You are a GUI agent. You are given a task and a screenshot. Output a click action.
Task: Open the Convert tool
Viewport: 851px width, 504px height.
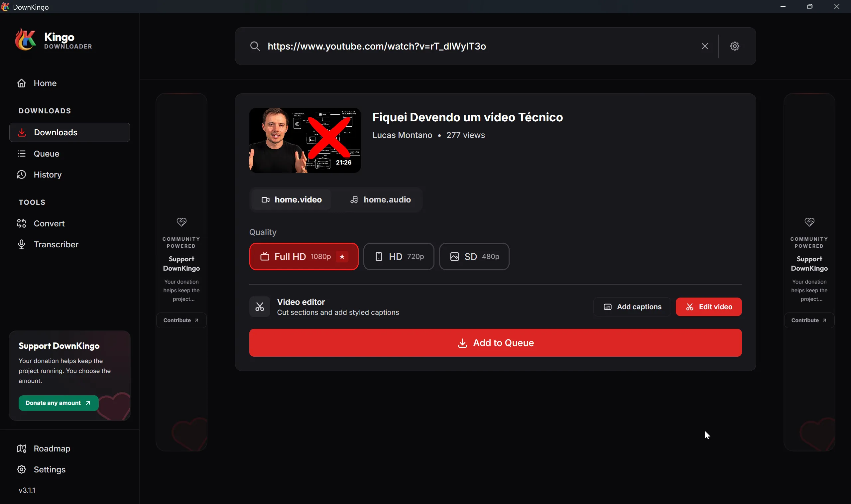pyautogui.click(x=69, y=223)
